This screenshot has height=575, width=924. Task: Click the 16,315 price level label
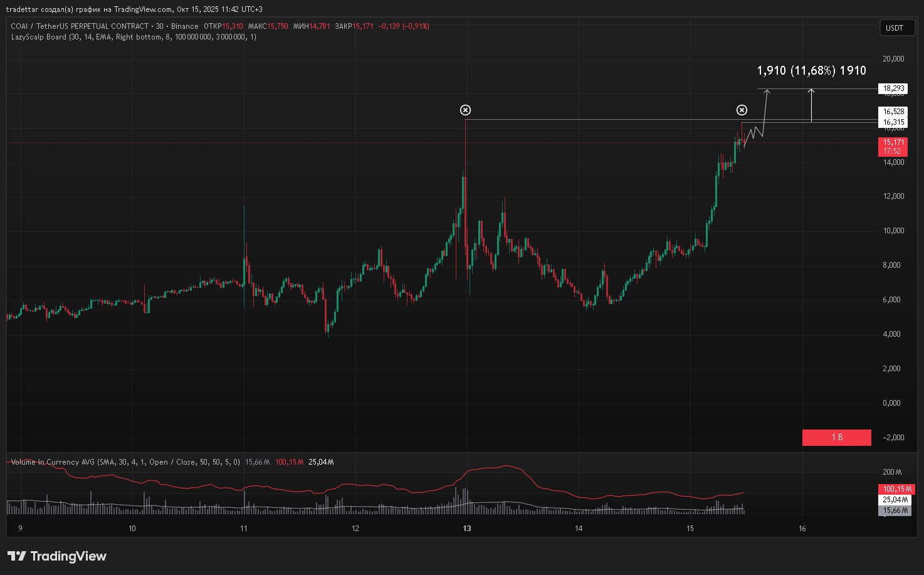tap(893, 122)
